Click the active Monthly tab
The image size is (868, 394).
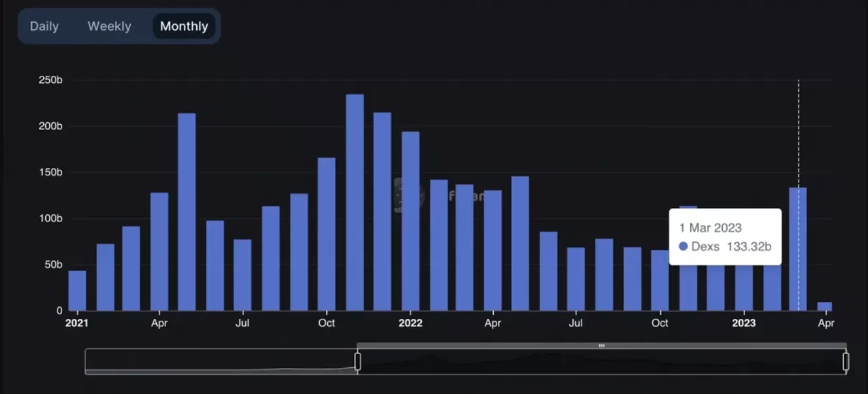pyautogui.click(x=184, y=26)
